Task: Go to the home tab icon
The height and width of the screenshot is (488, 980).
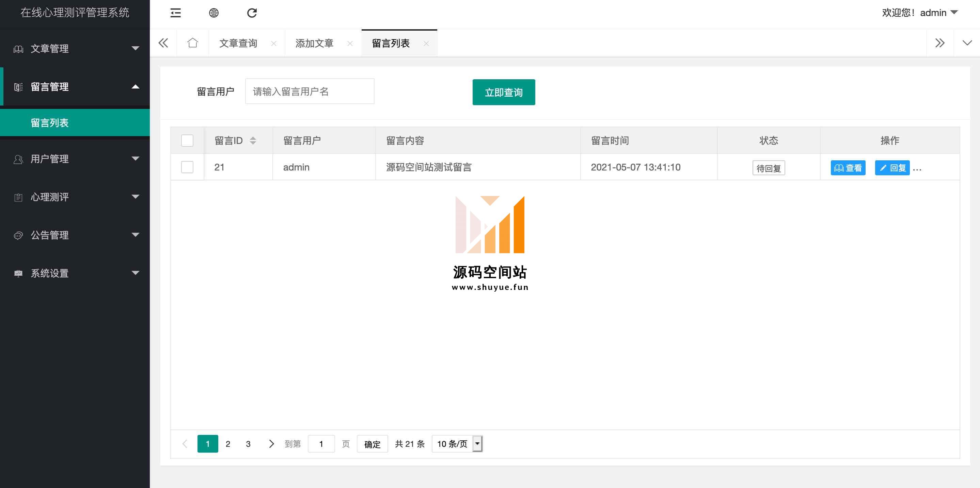Action: (192, 43)
